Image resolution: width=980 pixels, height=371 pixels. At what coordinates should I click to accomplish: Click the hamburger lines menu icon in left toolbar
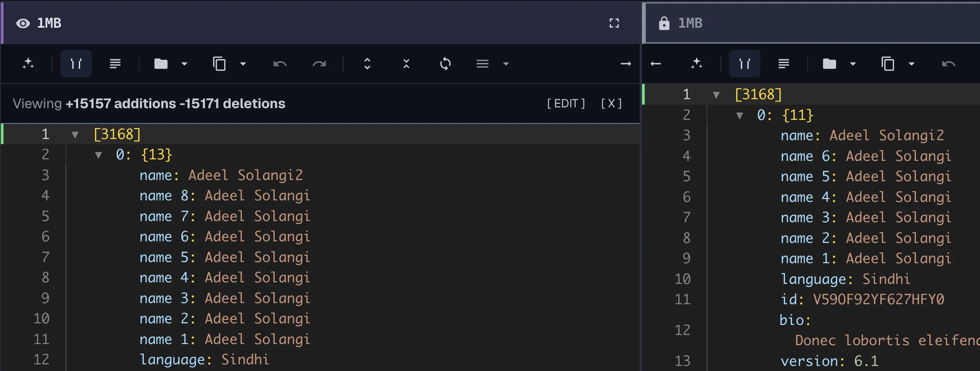[483, 64]
